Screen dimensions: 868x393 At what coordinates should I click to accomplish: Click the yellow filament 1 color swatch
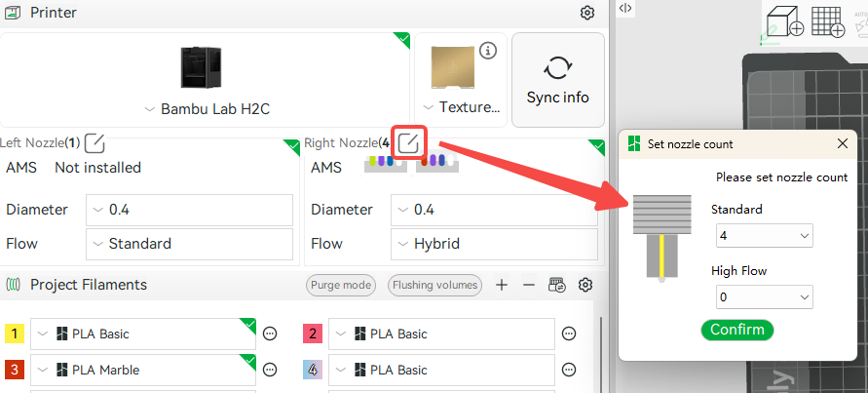(15, 334)
